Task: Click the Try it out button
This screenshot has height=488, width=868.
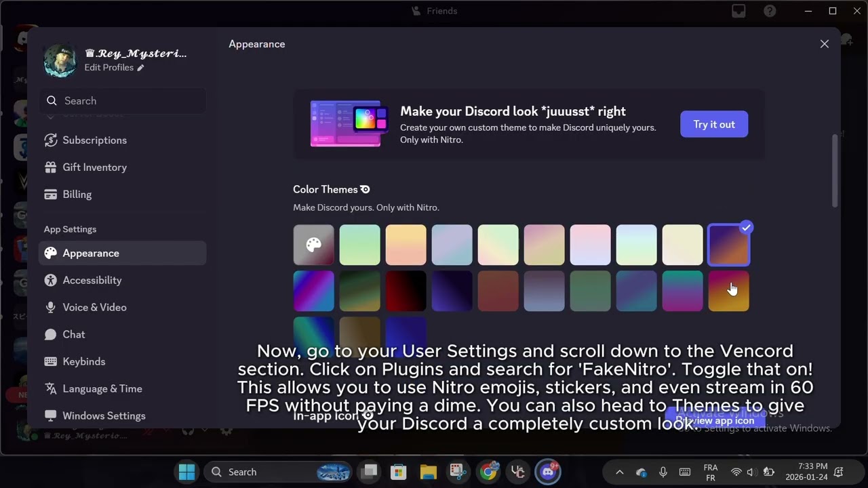Action: (714, 124)
